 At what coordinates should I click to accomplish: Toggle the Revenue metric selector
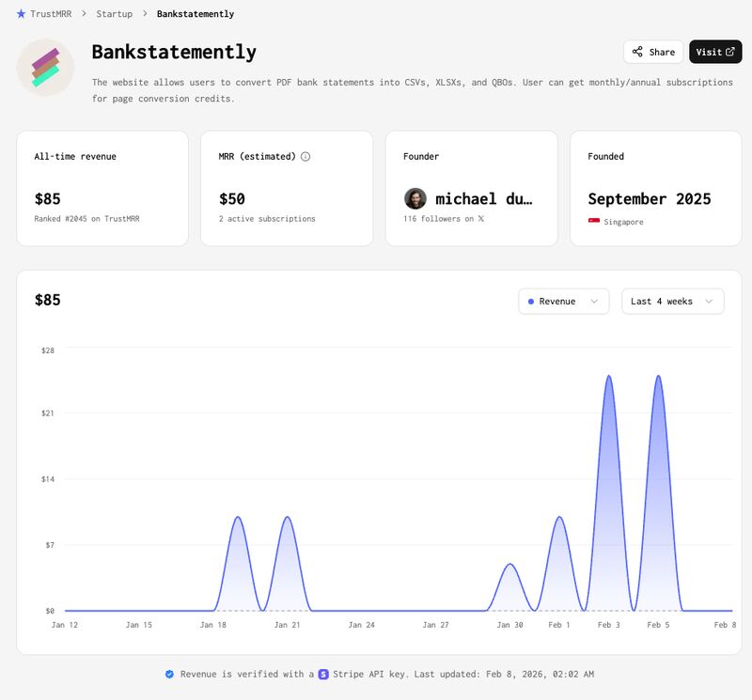point(562,302)
